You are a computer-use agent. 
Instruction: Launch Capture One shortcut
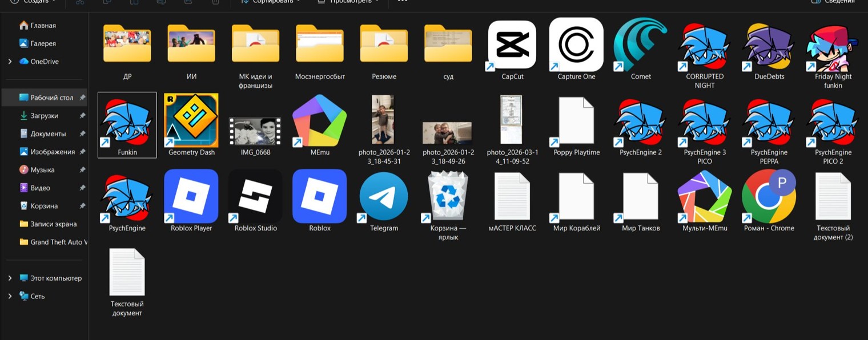click(x=576, y=50)
